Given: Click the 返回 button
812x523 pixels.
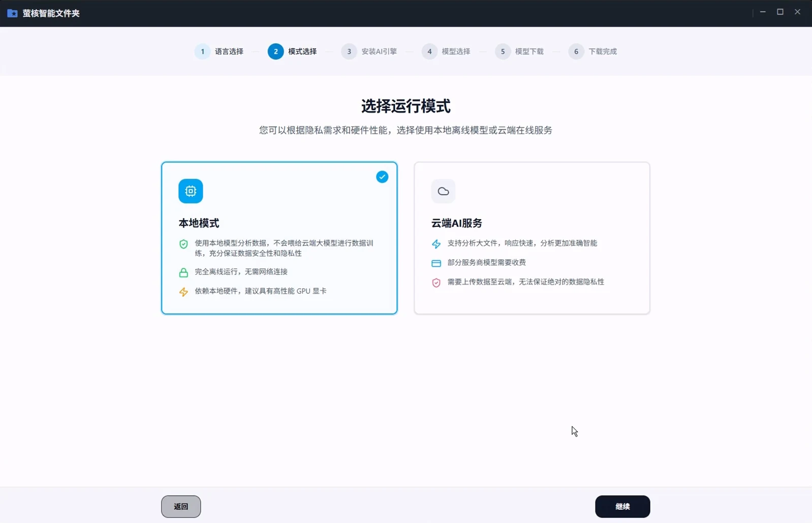Looking at the screenshot, I should (x=181, y=507).
